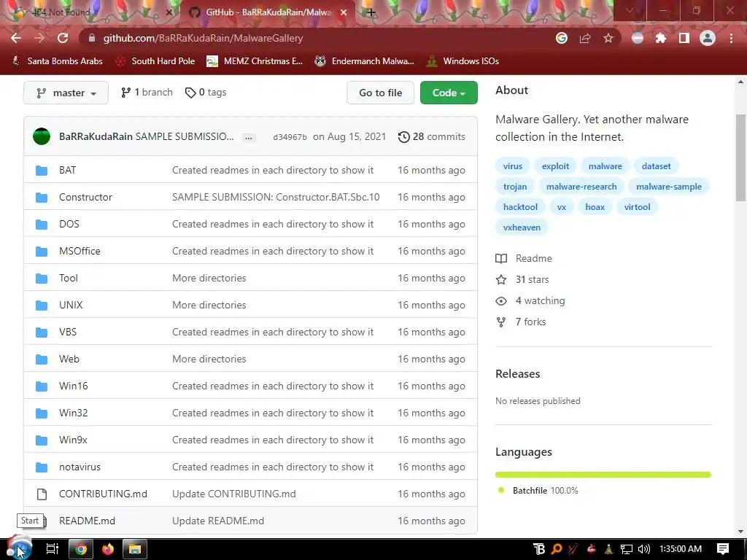747x560 pixels.
Task: Select the hacktool topic tag
Action: coord(520,207)
